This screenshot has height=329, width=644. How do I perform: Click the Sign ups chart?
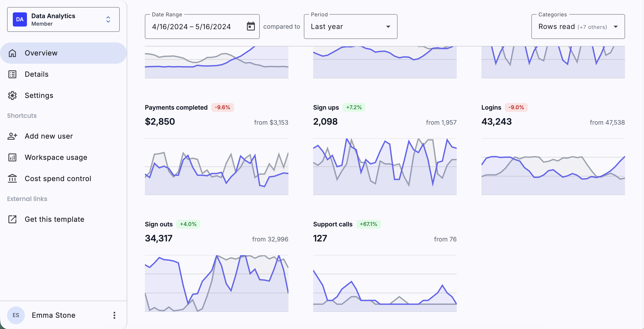click(385, 166)
